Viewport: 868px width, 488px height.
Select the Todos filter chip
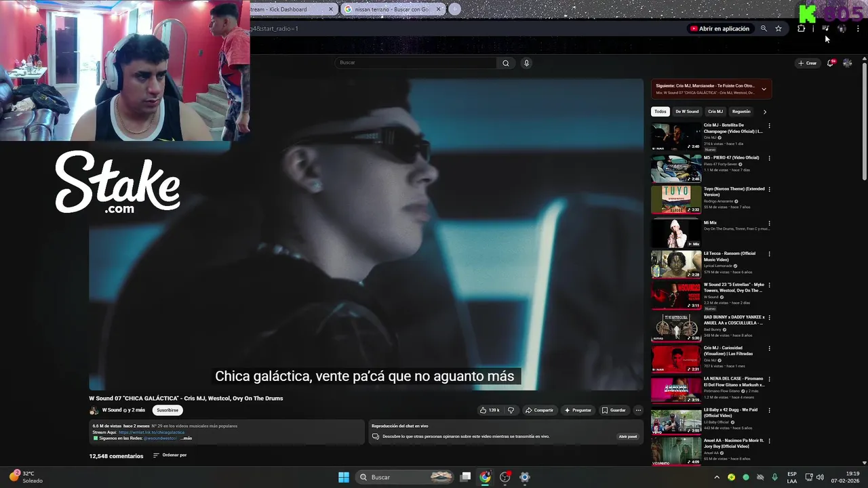[660, 112]
